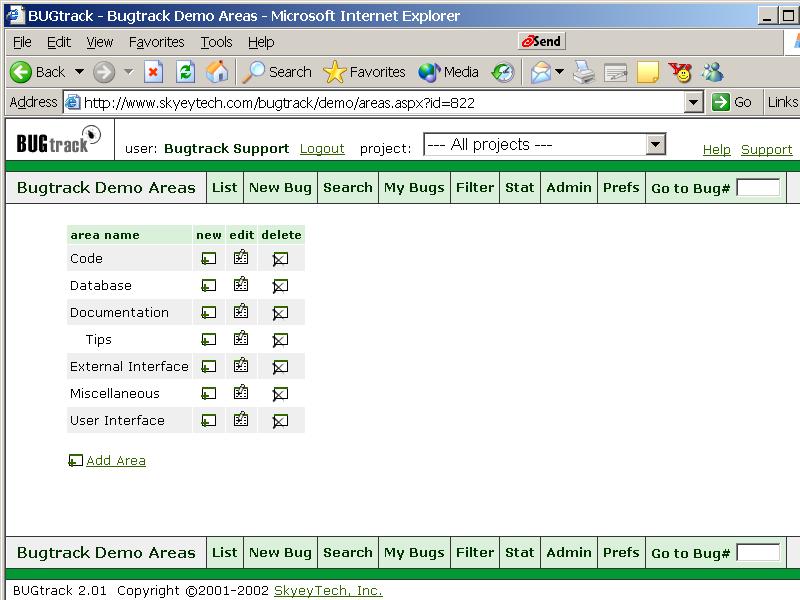The width and height of the screenshot is (800, 600).
Task: Open the project selection dropdown
Action: (655, 145)
